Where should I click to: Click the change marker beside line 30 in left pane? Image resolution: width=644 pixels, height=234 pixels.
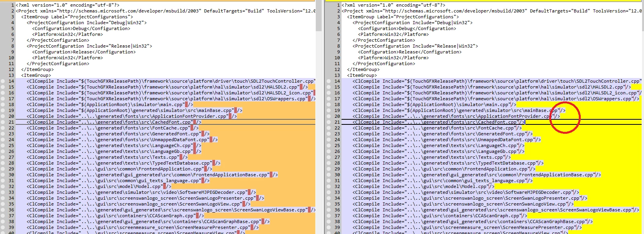click(x=2, y=175)
